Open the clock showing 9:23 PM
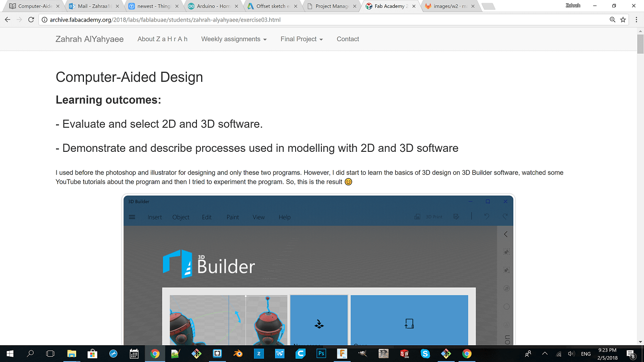644x362 pixels. [608, 354]
